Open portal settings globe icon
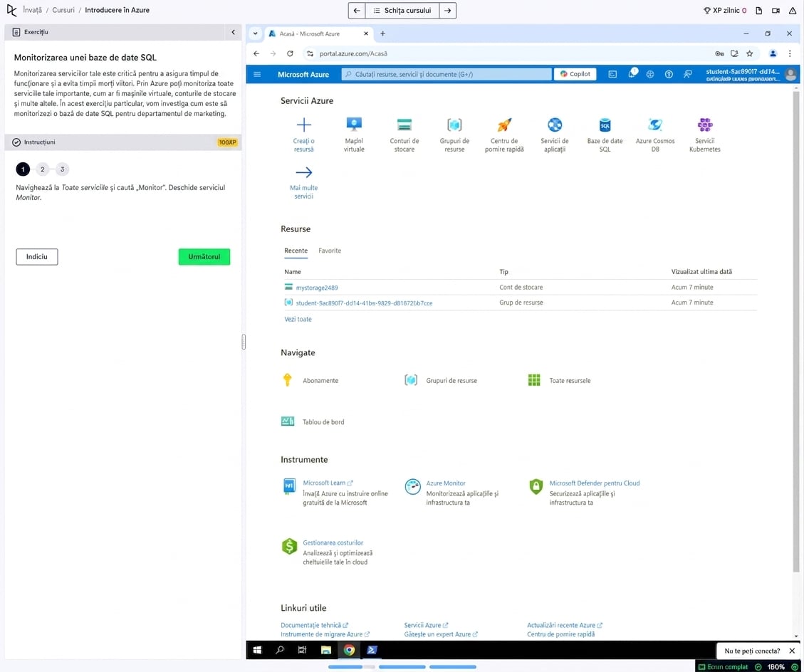Viewport: 804px width, 672px height. pyautogui.click(x=649, y=74)
